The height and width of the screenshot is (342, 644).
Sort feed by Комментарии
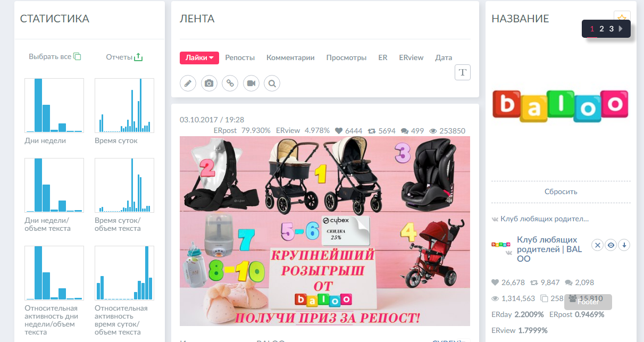(290, 58)
